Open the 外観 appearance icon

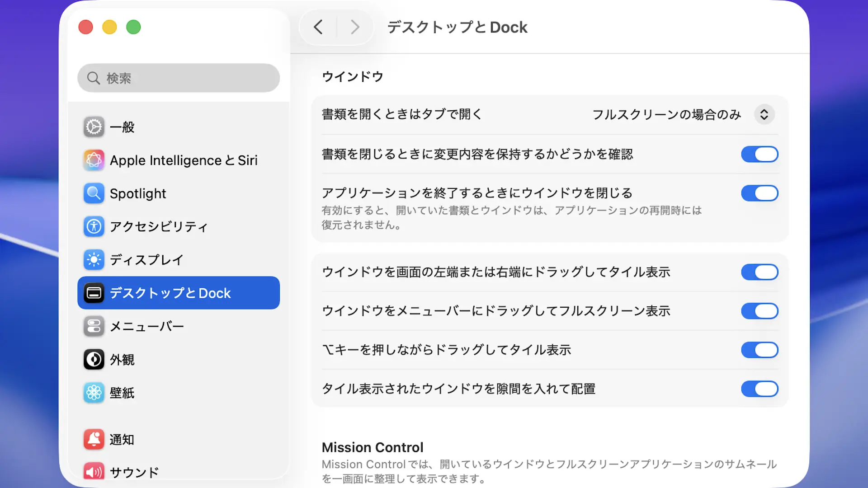(x=94, y=360)
